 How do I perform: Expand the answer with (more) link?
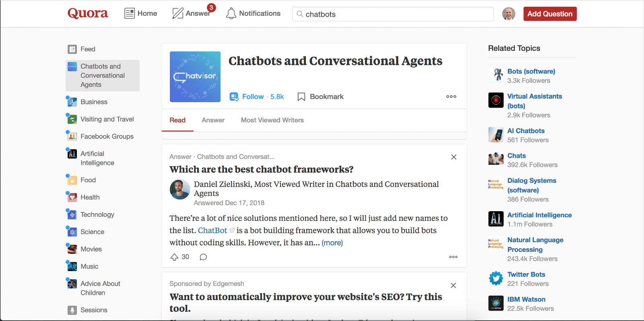pos(332,243)
